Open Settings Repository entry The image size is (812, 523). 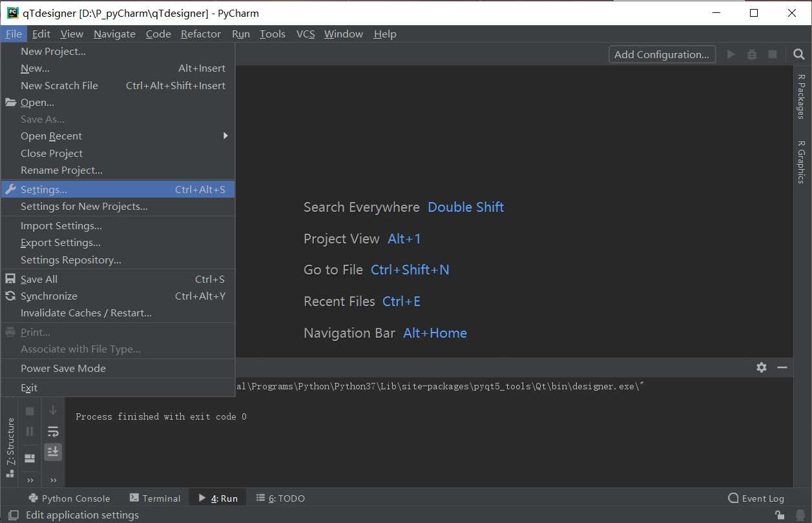118,260
